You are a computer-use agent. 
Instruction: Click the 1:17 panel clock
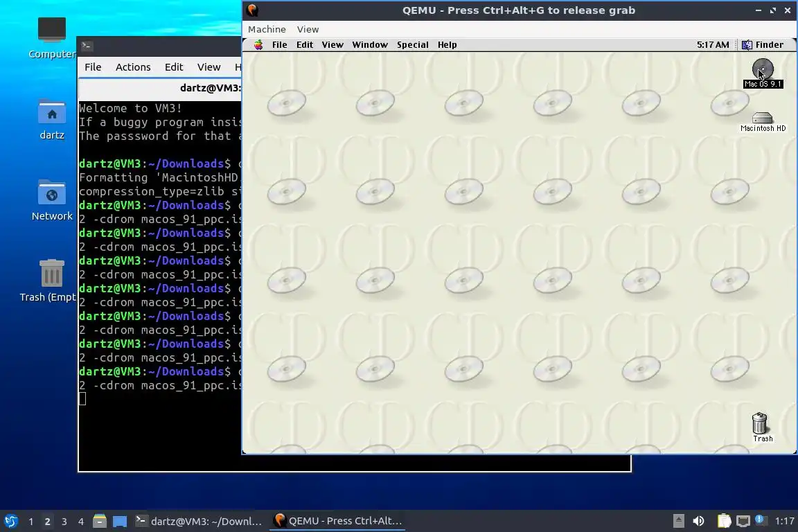click(x=784, y=522)
